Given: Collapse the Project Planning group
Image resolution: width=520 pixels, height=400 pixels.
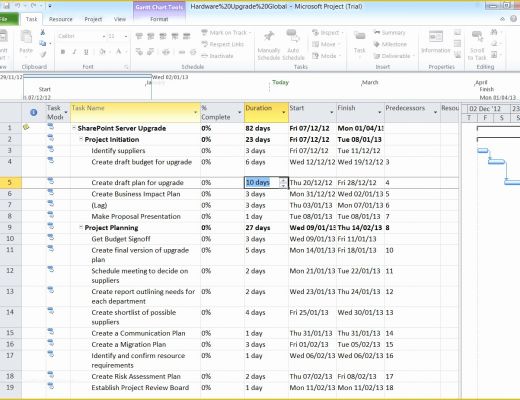Looking at the screenshot, I should (81, 227).
